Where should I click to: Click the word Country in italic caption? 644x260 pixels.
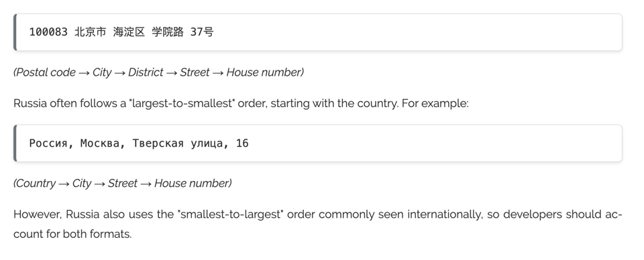click(36, 184)
